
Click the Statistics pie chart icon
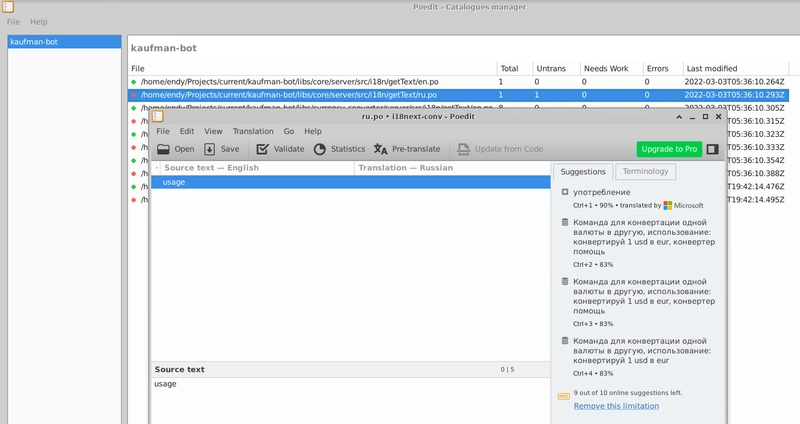click(320, 149)
